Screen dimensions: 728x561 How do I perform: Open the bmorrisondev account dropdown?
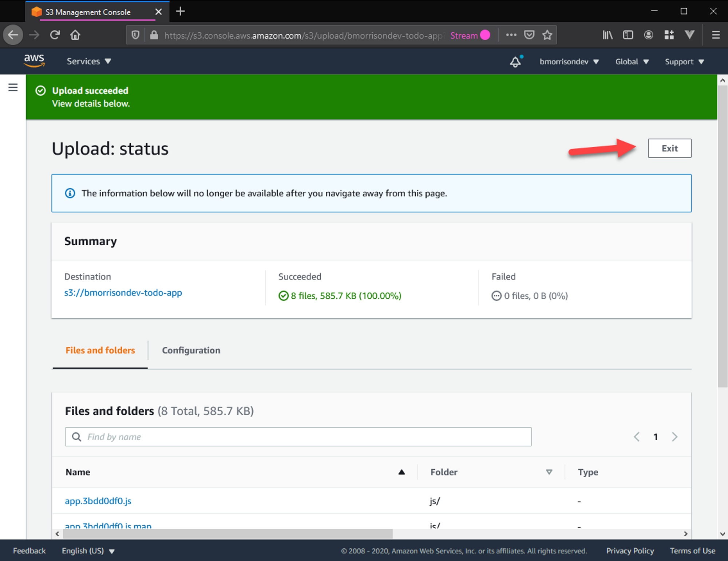(x=569, y=61)
